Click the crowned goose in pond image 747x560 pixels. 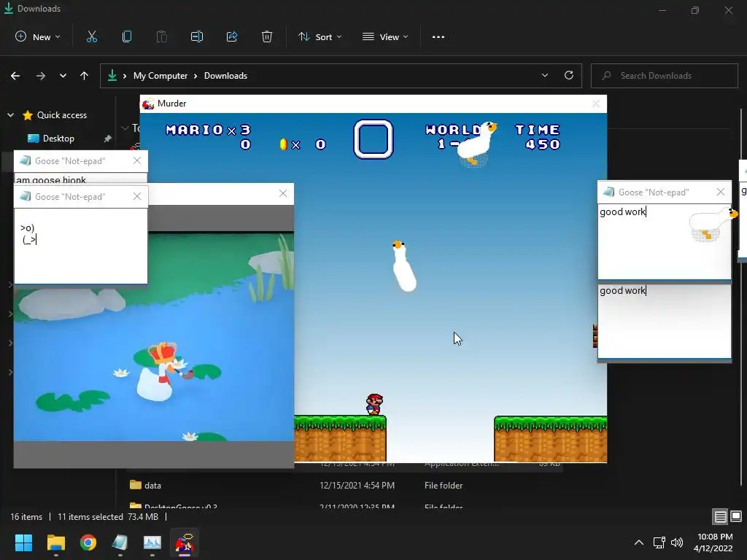(160, 373)
